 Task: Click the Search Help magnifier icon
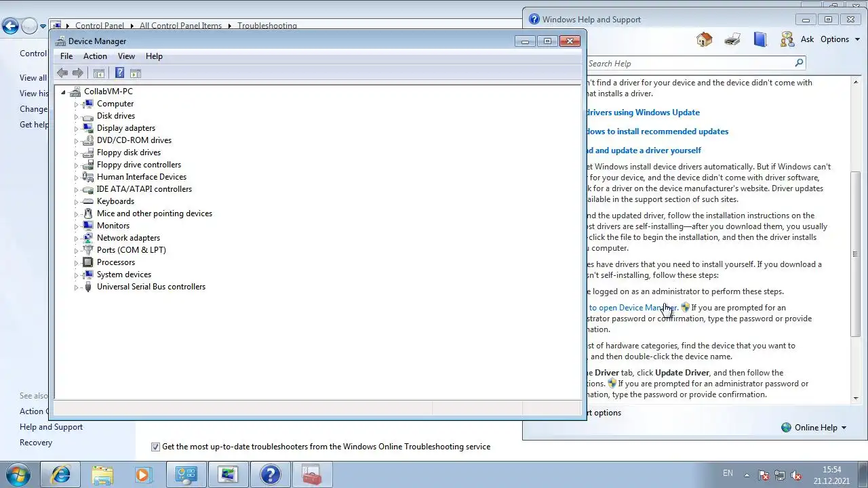(x=799, y=63)
